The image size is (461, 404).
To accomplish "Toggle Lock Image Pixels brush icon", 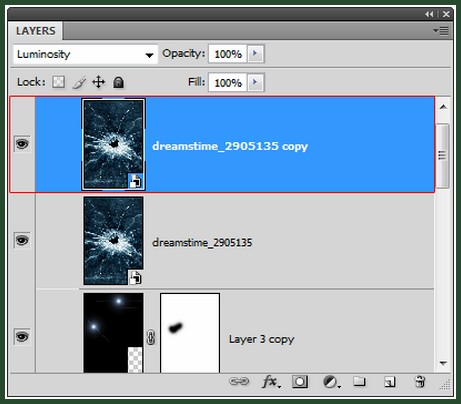I will pos(79,82).
